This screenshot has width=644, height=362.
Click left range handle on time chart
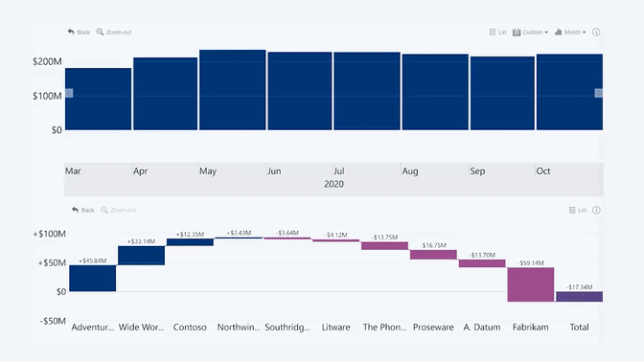tap(69, 93)
